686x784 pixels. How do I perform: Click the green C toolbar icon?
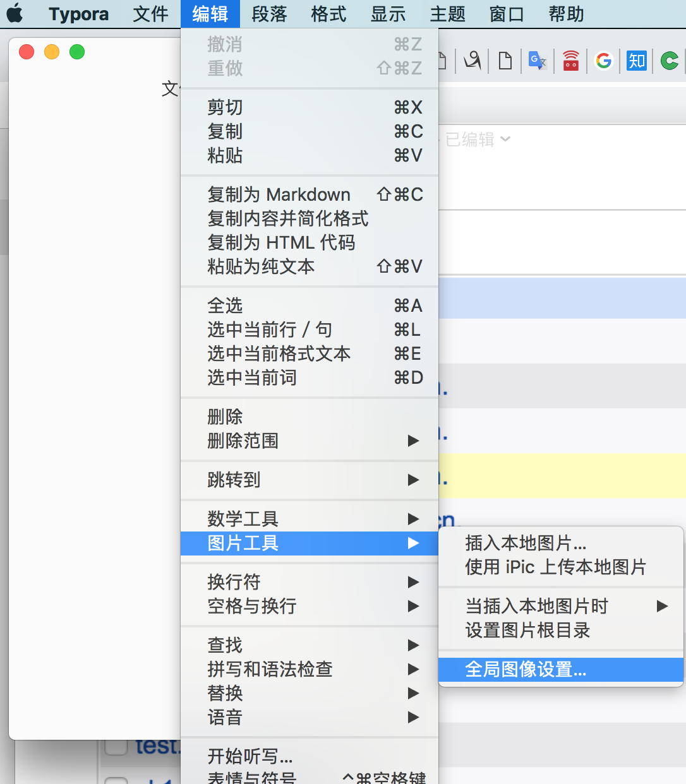670,61
